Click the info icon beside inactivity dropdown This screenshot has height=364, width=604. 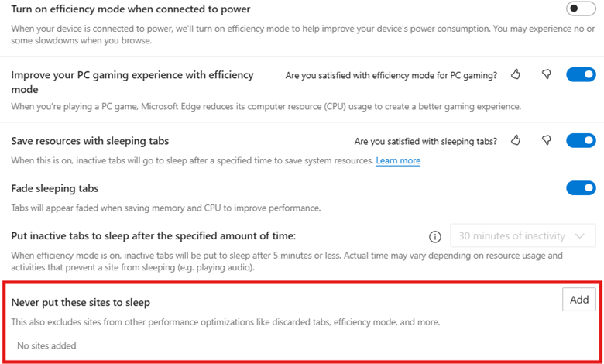[435, 236]
